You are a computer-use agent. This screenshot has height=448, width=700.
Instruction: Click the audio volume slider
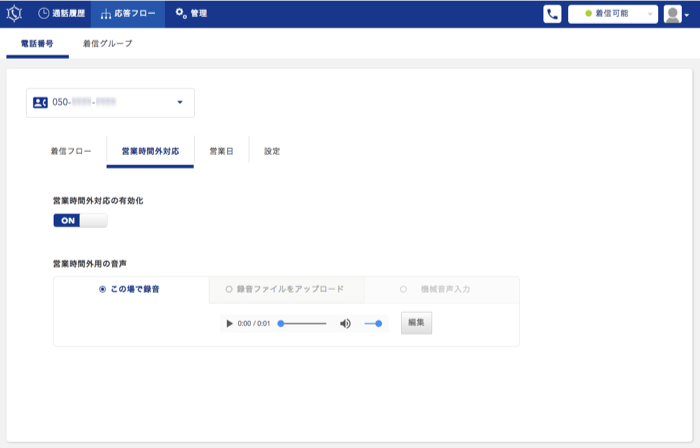click(x=373, y=324)
